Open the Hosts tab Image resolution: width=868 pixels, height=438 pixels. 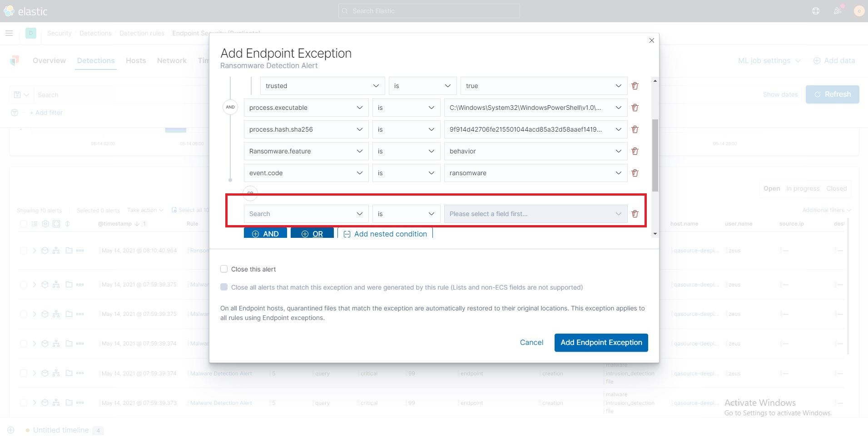coord(136,61)
